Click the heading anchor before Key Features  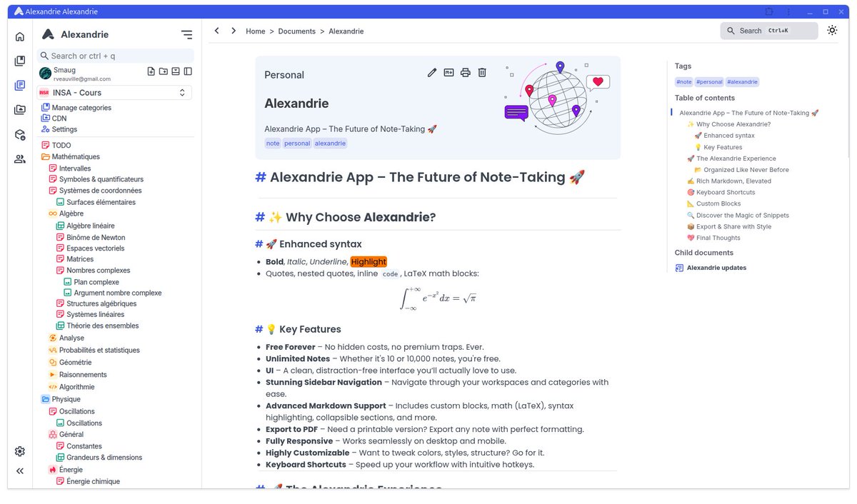pyautogui.click(x=259, y=329)
